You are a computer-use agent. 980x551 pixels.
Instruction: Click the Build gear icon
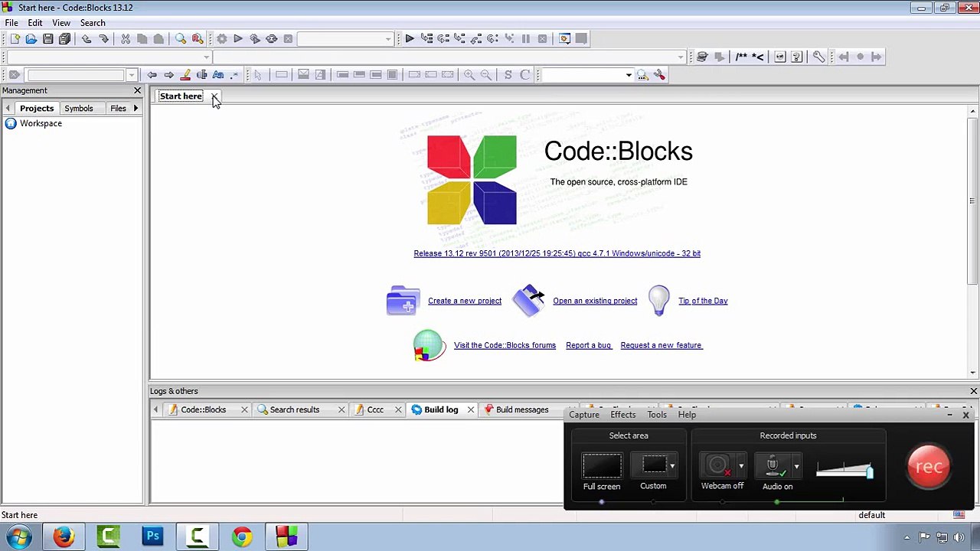coord(221,39)
